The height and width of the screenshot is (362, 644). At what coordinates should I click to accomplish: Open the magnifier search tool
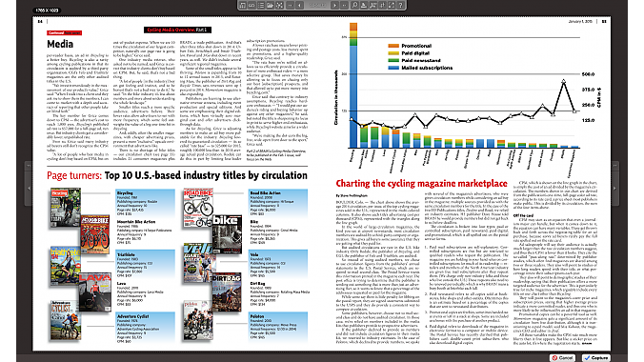(x=354, y=6)
